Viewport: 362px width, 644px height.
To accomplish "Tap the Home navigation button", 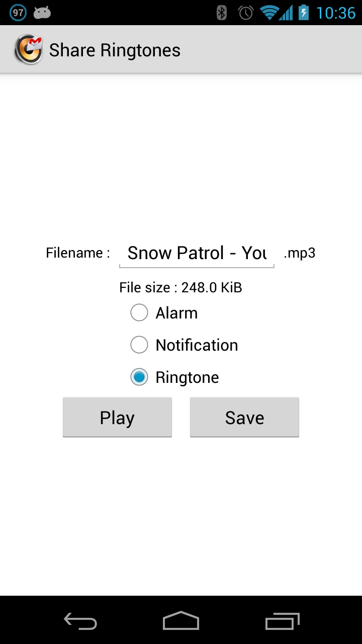I will pyautogui.click(x=181, y=621).
